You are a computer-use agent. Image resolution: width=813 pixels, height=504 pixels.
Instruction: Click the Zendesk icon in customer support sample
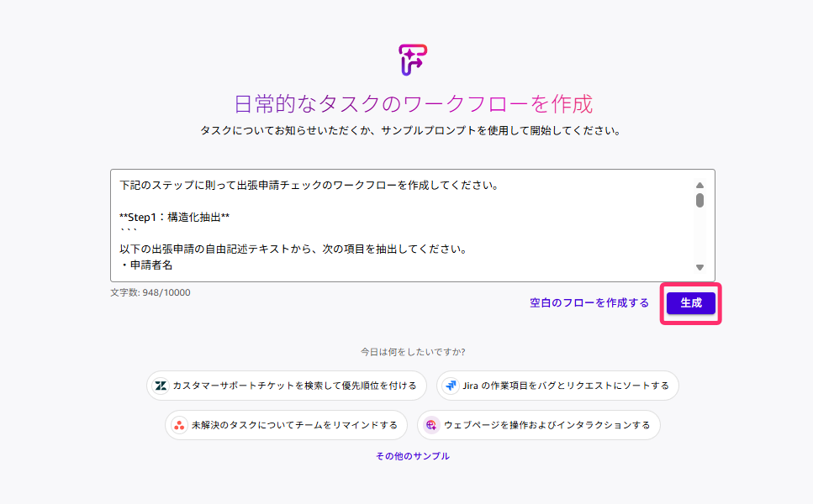click(161, 386)
